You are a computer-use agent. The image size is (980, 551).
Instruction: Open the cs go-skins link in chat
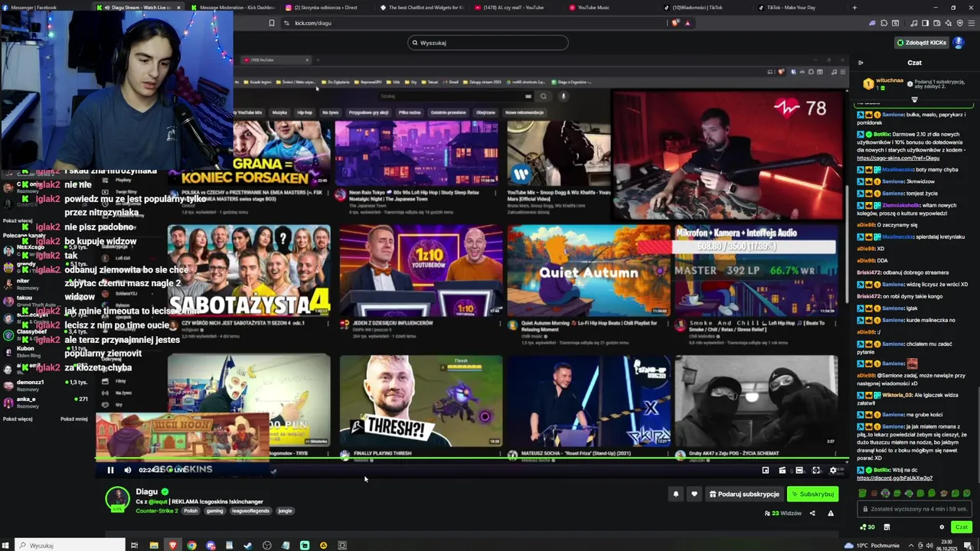pos(897,158)
